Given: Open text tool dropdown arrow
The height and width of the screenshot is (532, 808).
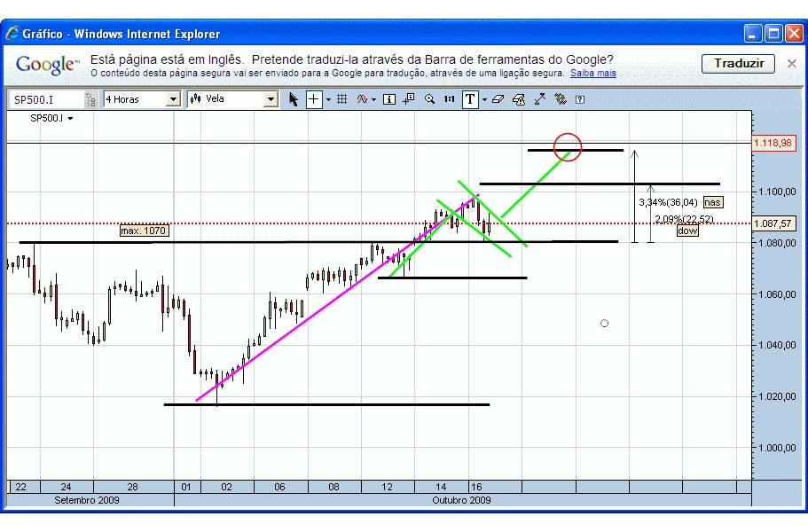Looking at the screenshot, I should 484,100.
